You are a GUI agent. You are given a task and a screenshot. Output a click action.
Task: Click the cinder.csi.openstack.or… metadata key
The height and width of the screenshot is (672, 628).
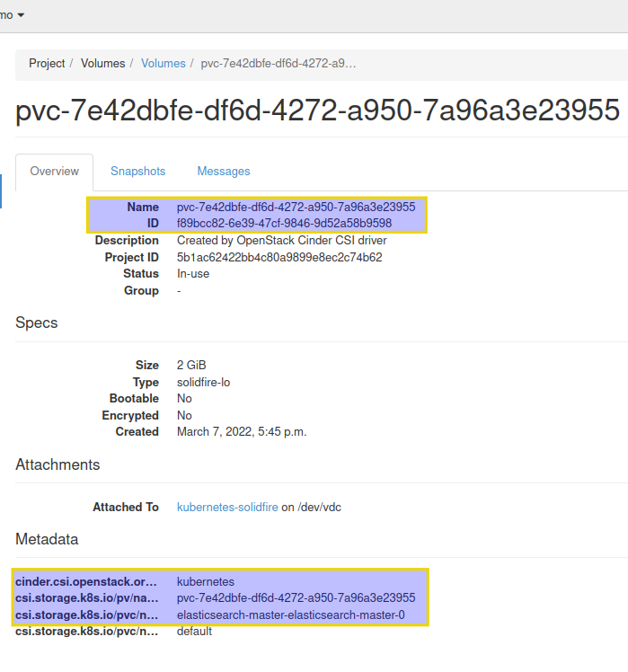point(86,582)
